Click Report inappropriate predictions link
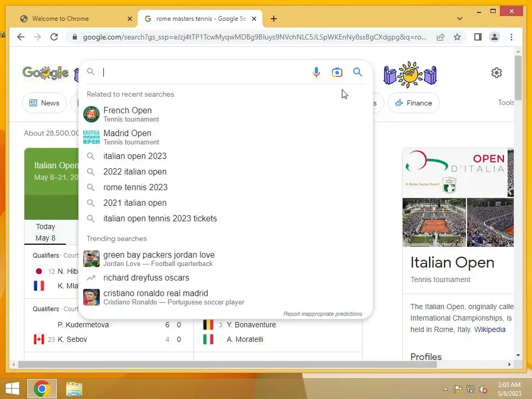Screen dimensions: 532x399 click(323, 314)
